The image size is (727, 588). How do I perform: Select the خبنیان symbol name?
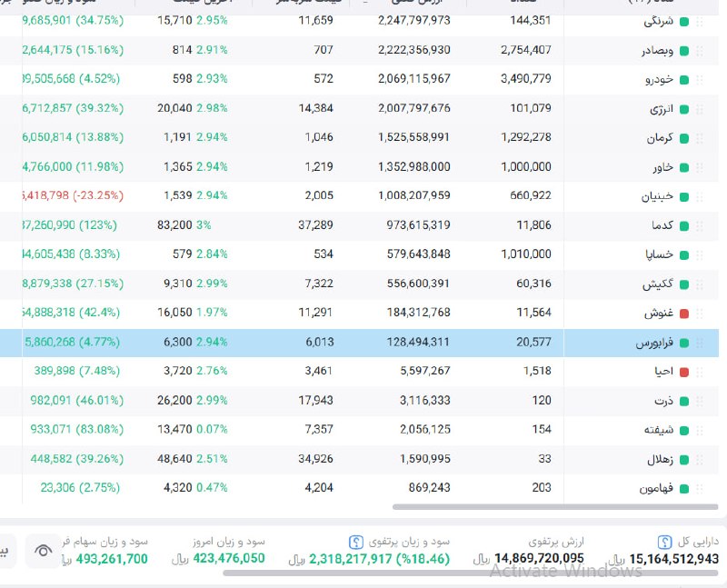(x=657, y=196)
